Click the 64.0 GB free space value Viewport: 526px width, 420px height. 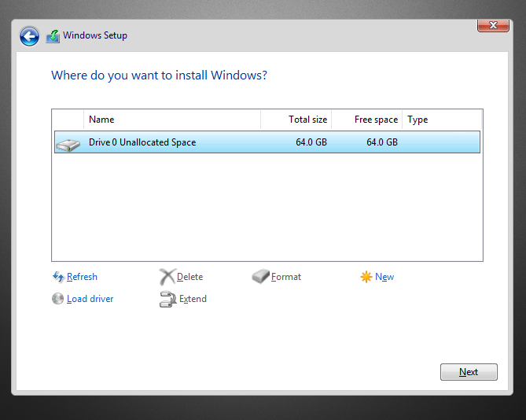pos(382,142)
